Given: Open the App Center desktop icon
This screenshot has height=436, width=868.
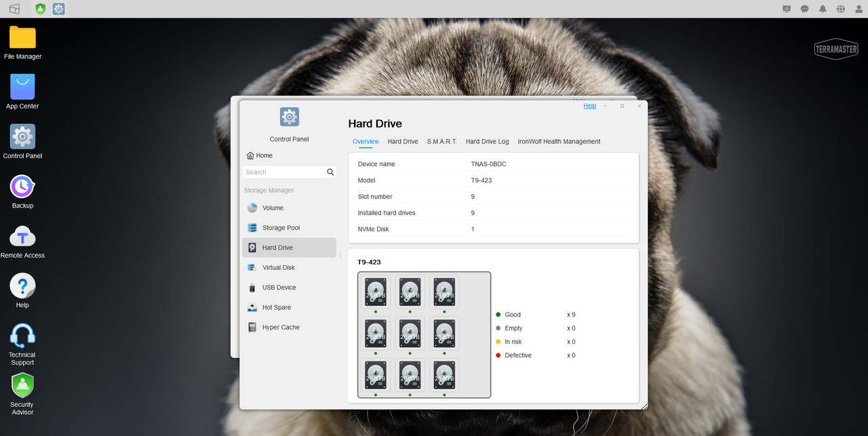Looking at the screenshot, I should tap(22, 92).
